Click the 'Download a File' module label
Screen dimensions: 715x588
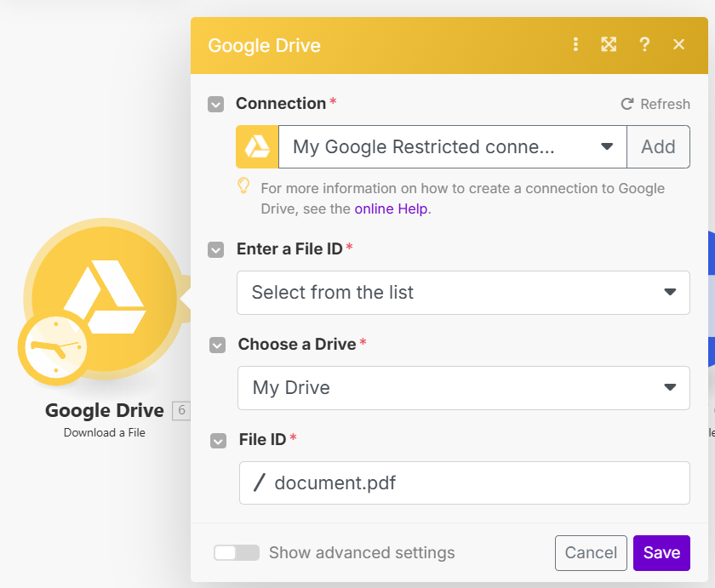[x=105, y=432]
